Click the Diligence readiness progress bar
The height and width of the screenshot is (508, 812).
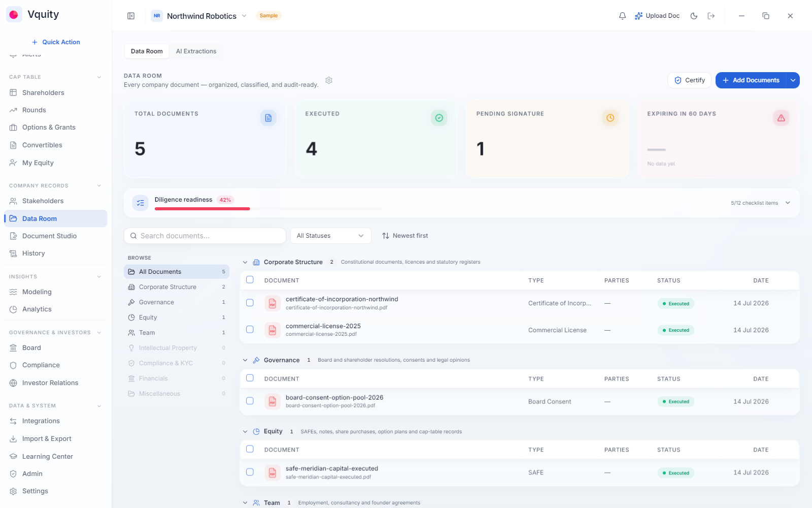268,209
